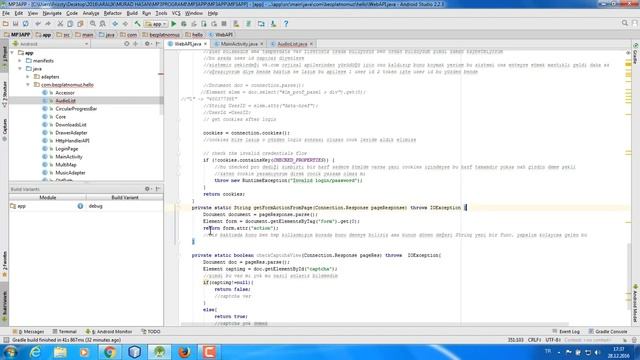The height and width of the screenshot is (360, 640).
Task: Click the Help question mark icon
Action: (x=286, y=24)
